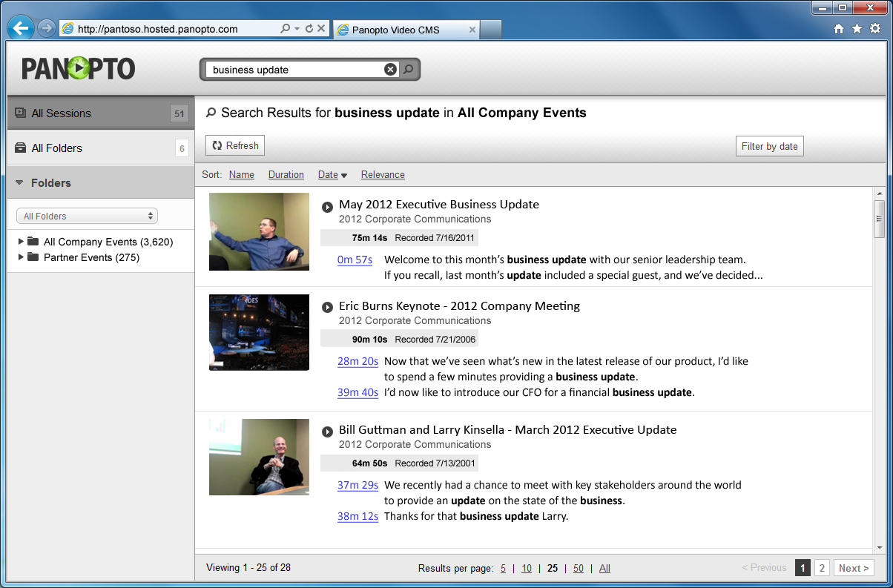This screenshot has width=893, height=588.
Task: Expand the Partner Events folder
Action: (x=21, y=257)
